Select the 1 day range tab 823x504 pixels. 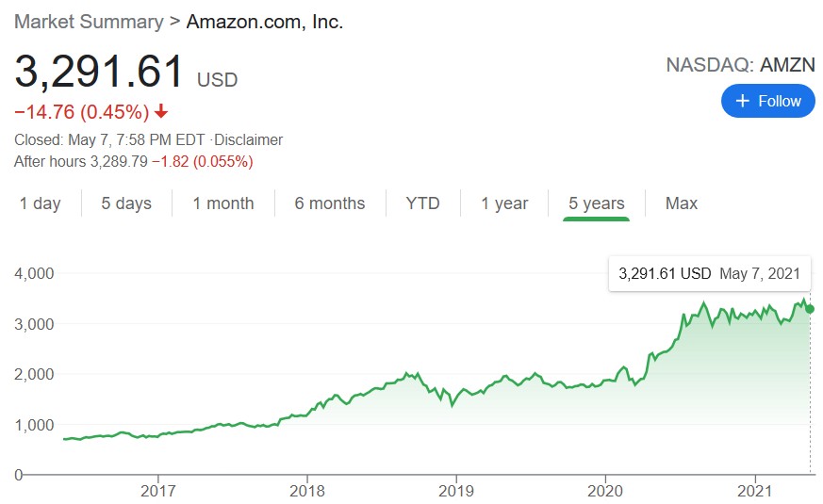pos(41,203)
